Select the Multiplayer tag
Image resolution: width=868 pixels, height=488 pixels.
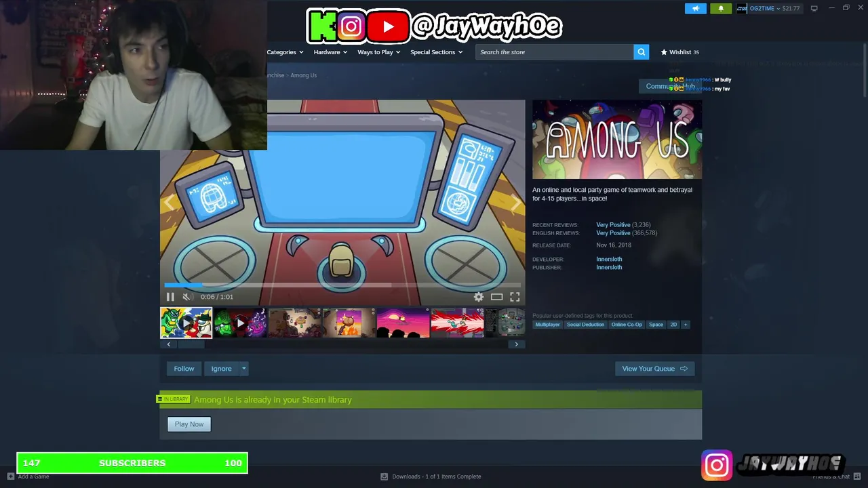(x=547, y=325)
